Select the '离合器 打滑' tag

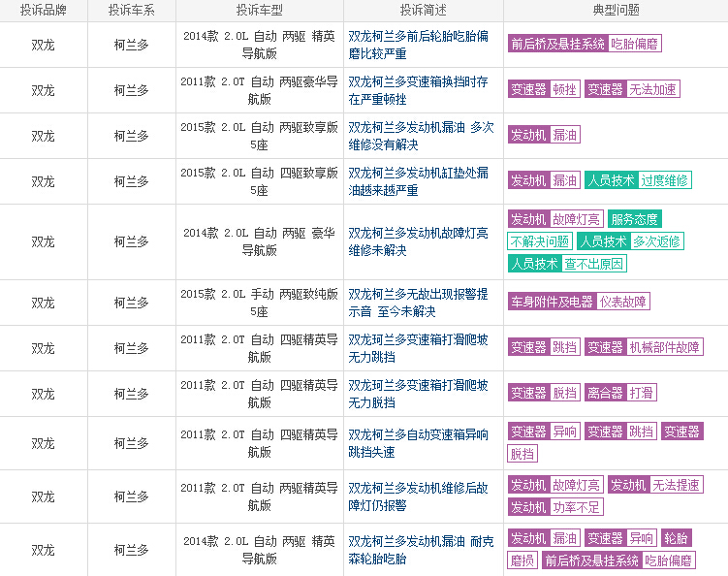[x=620, y=392]
